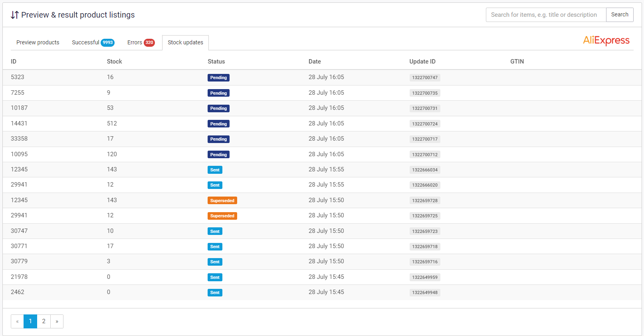Viewport: 644px width, 336px height.
Task: Click ID cell 21978
Action: coord(19,277)
